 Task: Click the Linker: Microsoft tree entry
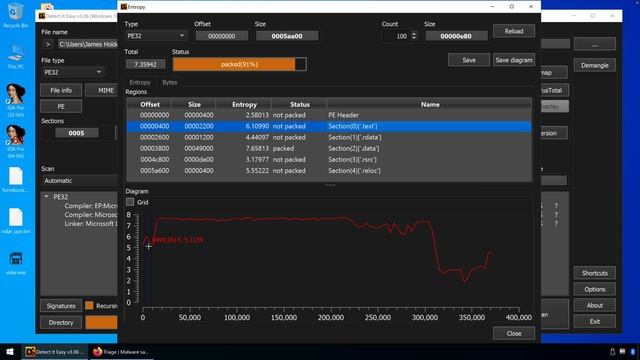pyautogui.click(x=91, y=224)
